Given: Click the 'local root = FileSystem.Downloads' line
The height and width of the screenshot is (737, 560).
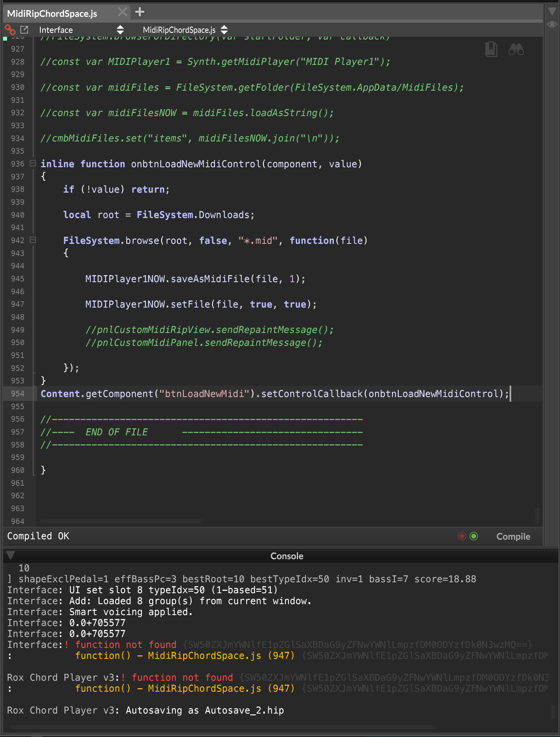Looking at the screenshot, I should [x=159, y=215].
